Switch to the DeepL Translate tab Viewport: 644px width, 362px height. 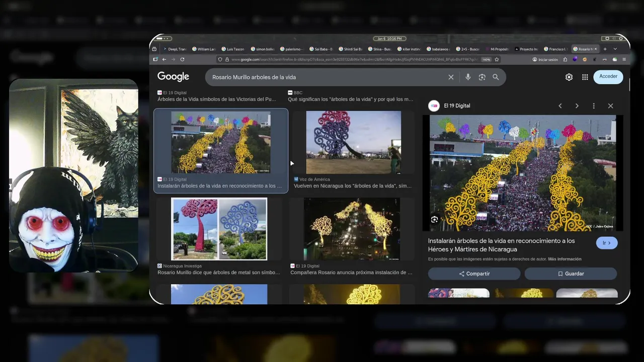click(174, 49)
